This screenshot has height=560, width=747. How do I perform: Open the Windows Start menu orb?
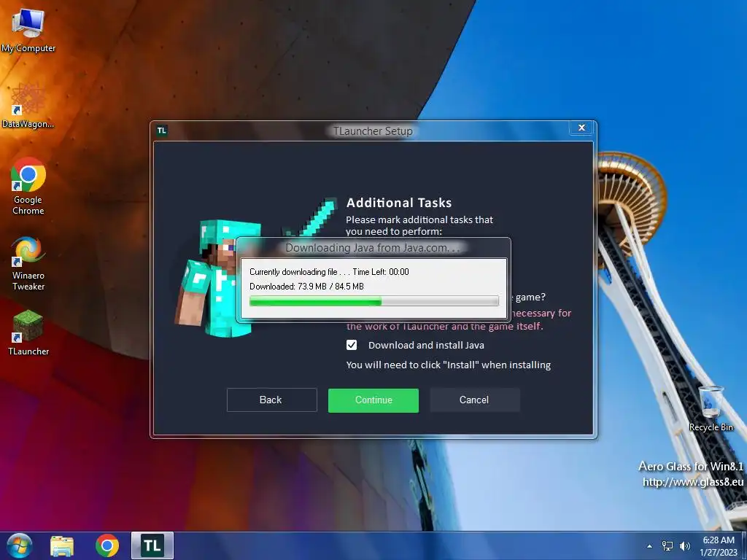click(20, 545)
